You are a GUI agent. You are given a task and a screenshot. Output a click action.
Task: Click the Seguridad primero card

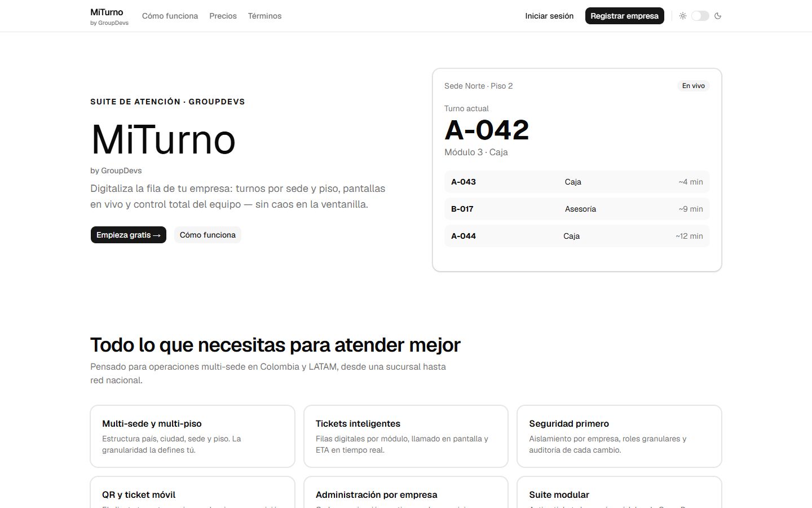(619, 436)
